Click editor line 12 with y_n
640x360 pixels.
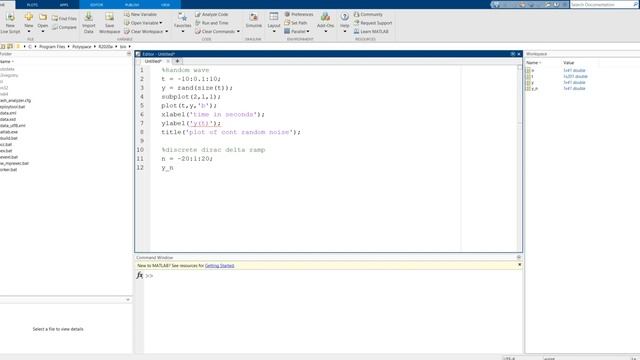[167, 168]
